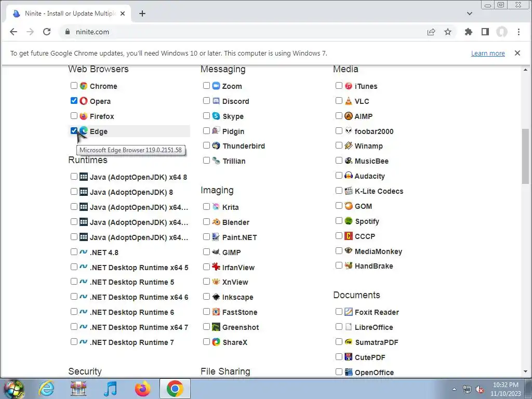Reload the current page
The width and height of the screenshot is (532, 399).
(47, 32)
